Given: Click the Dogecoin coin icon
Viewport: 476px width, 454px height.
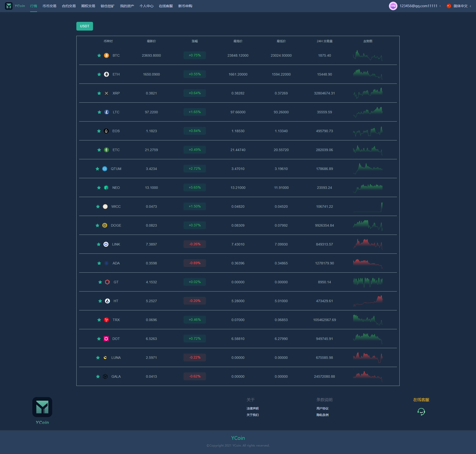Looking at the screenshot, I should (105, 225).
